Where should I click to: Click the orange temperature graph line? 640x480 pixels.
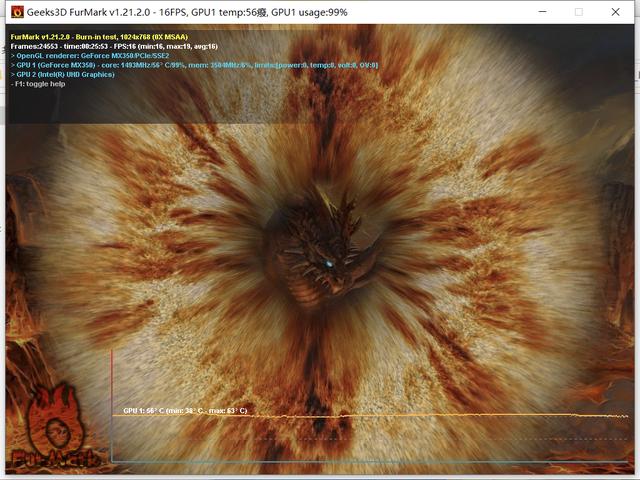400,415
